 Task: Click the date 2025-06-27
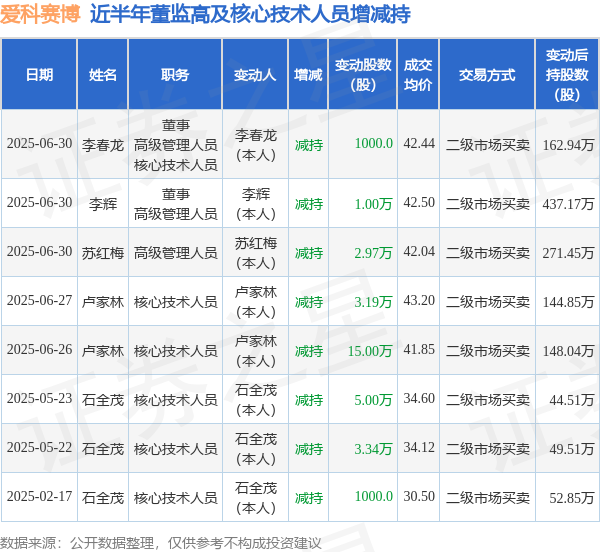(x=39, y=300)
